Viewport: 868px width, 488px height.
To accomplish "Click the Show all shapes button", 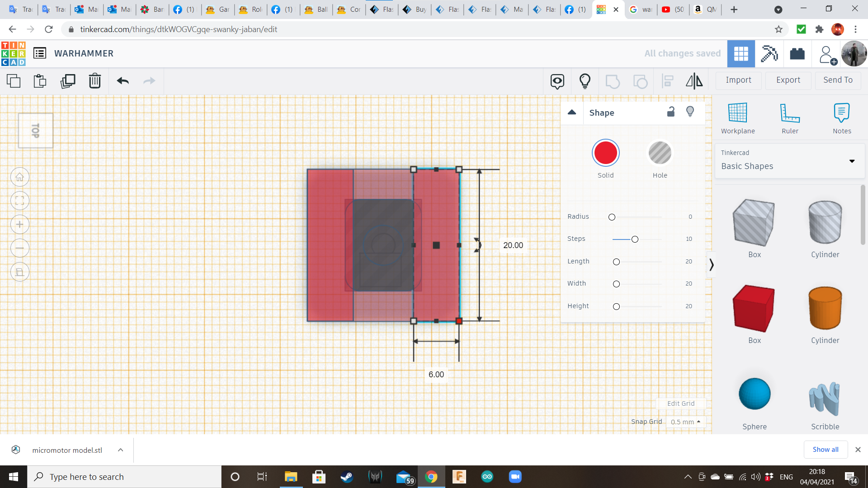I will coord(825,449).
